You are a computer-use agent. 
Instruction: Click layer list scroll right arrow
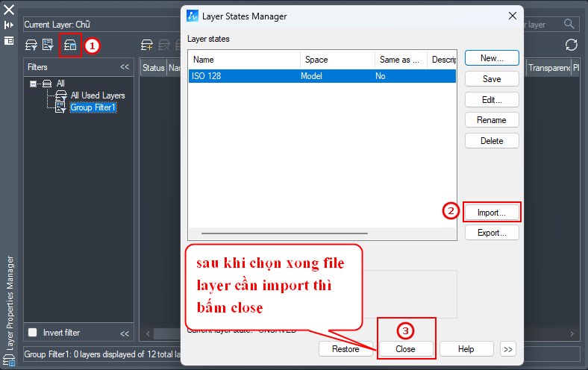tap(572, 333)
